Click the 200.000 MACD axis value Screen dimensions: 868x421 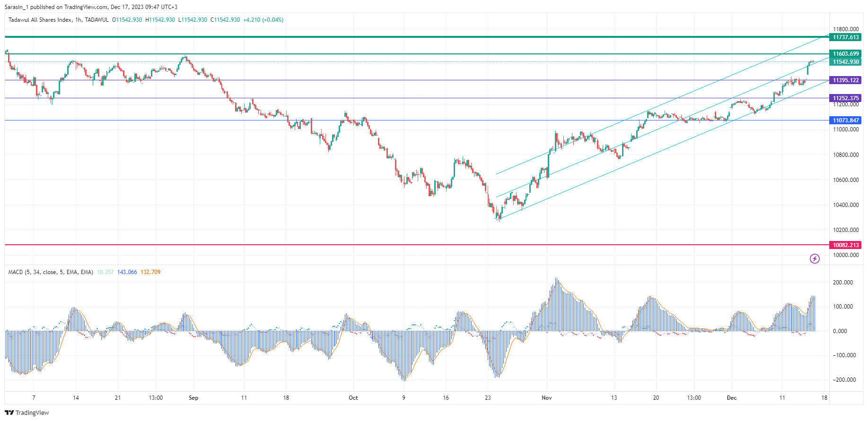point(843,283)
